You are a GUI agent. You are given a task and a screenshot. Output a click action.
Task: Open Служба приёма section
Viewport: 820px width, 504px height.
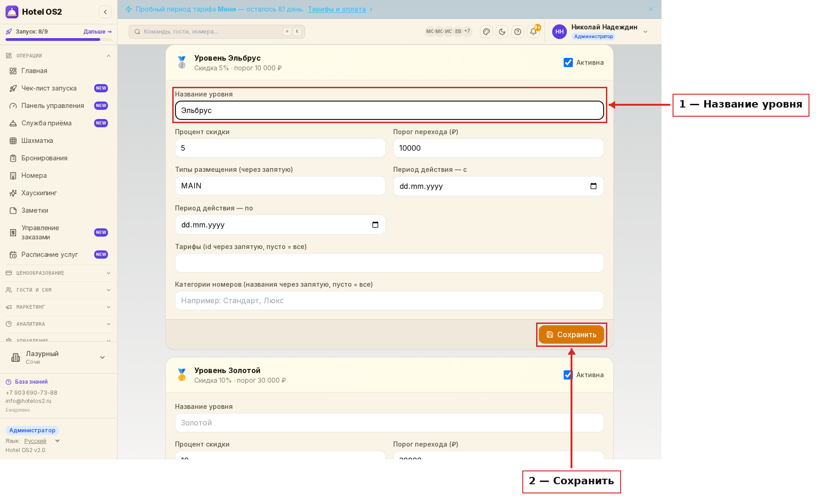pos(59,123)
